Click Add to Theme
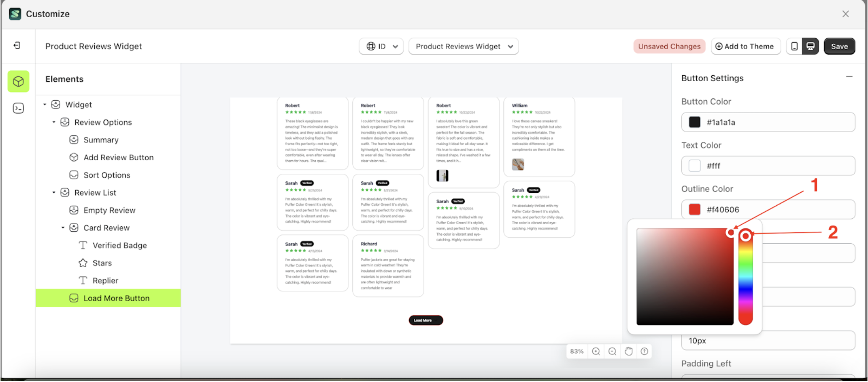 (746, 46)
